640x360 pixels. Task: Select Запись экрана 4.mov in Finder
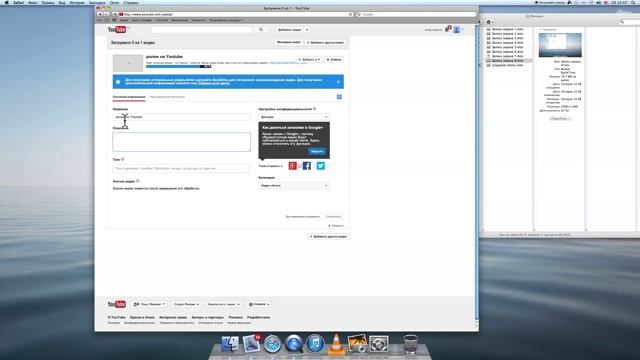point(507,42)
